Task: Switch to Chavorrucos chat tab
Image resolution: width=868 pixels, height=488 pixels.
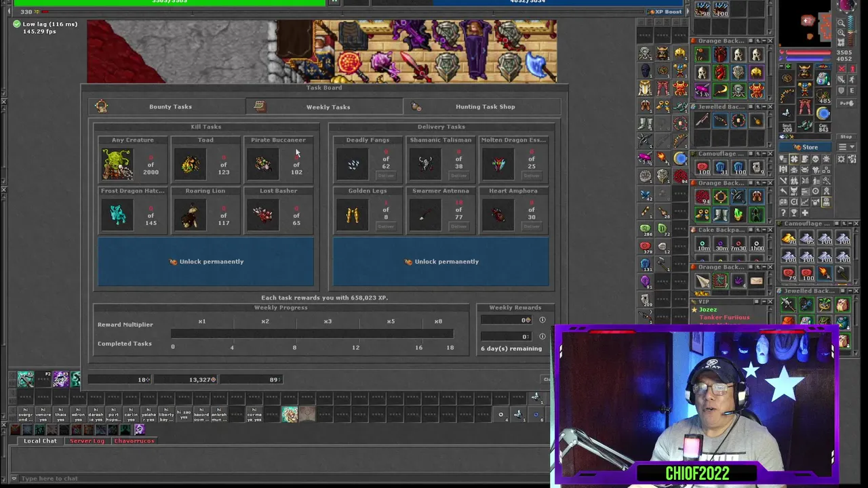Action: (134, 441)
